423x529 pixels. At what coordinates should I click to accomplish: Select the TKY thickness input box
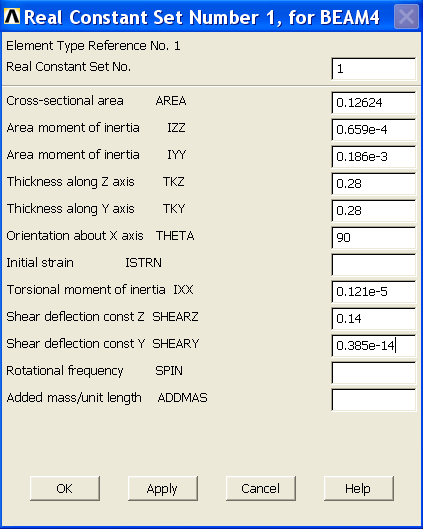pyautogui.click(x=374, y=211)
